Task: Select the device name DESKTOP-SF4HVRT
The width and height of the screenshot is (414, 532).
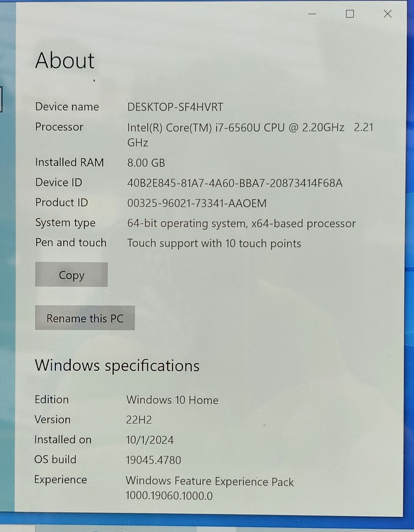Action: 175,107
